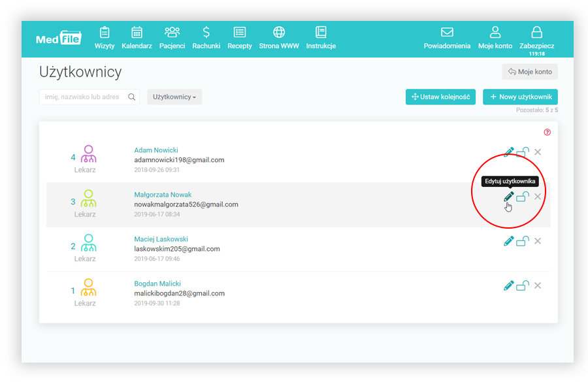Expand the Użytkownicy filter dropdown

(174, 97)
